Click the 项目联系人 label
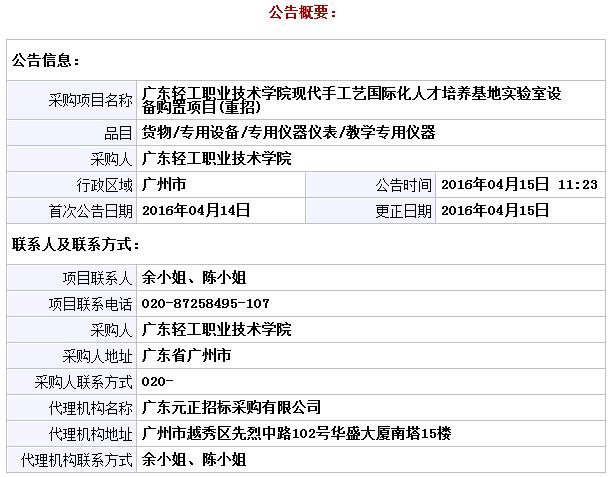Viewport: 611px width, 477px height. (x=97, y=278)
